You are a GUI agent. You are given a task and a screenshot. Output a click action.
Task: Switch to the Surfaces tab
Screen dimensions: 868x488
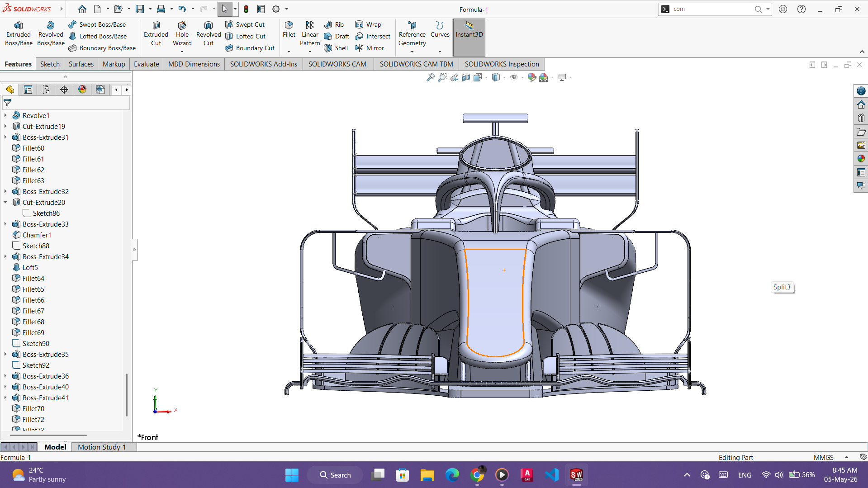point(81,64)
